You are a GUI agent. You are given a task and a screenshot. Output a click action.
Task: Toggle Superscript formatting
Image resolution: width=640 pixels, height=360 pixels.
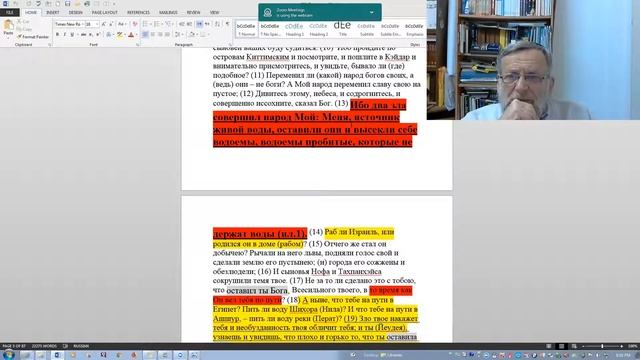pos(98,35)
